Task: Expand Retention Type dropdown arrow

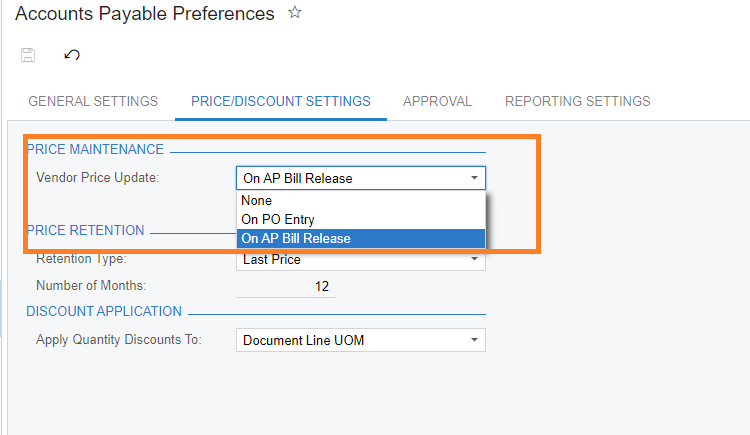Action: point(473,260)
